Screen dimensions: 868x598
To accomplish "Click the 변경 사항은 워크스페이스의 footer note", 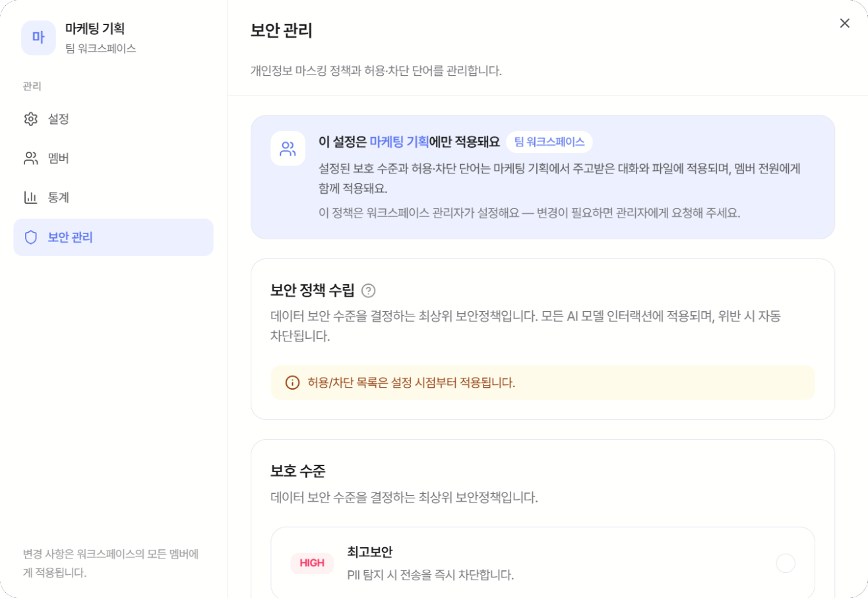I will coord(111,563).
